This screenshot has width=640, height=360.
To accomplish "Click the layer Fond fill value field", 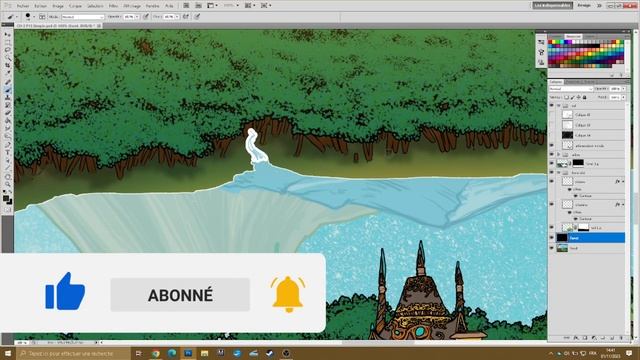I will (615, 98).
